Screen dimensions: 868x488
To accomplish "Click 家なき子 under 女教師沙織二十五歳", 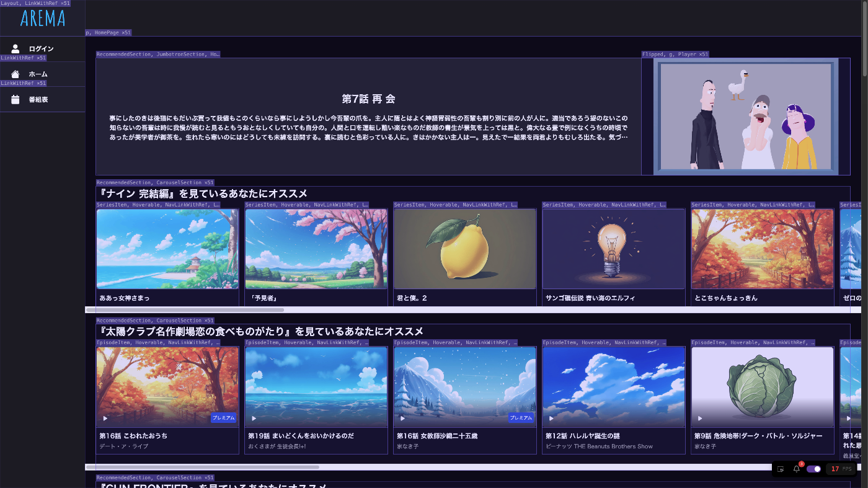I will pos(407,446).
